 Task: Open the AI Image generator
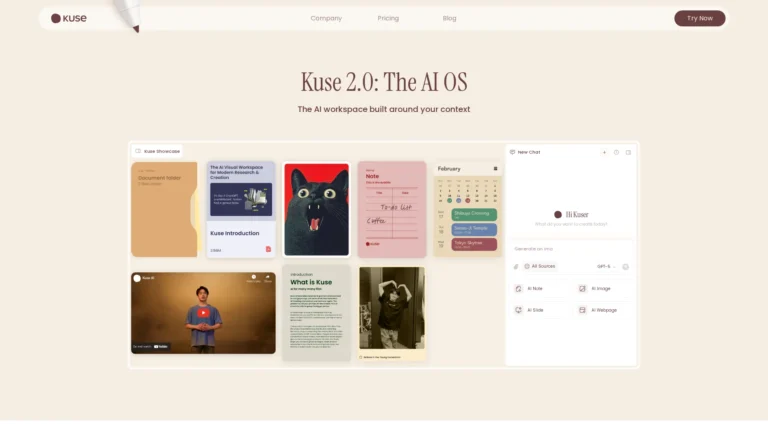coord(595,288)
